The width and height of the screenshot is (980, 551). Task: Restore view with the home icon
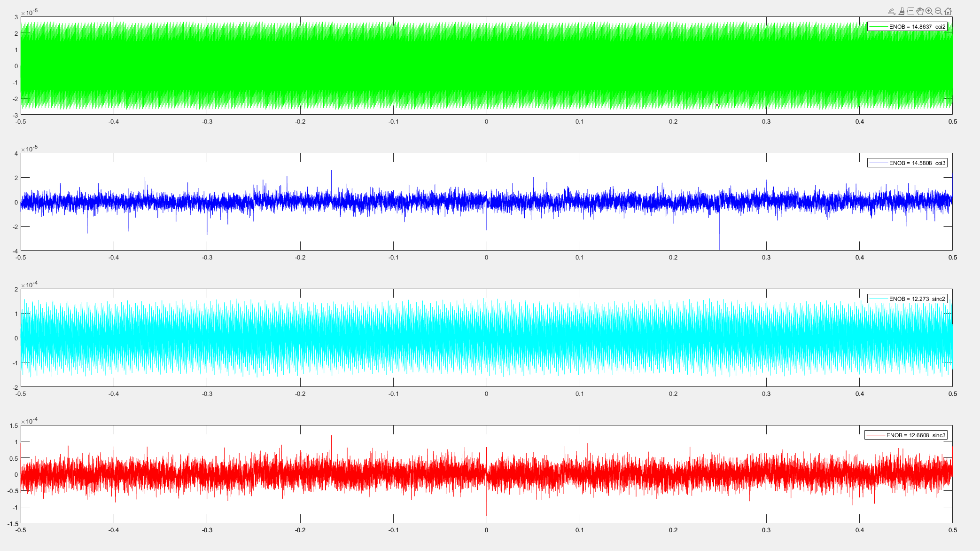(x=948, y=11)
